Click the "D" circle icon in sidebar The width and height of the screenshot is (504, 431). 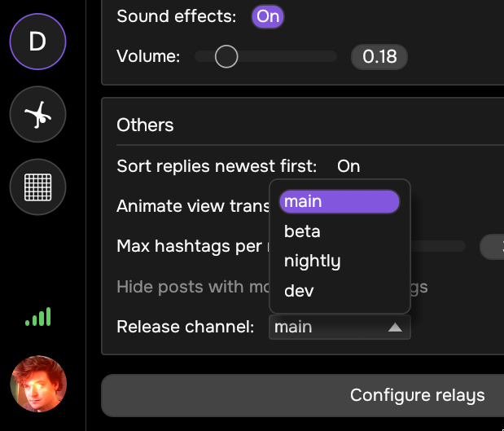pos(37,42)
